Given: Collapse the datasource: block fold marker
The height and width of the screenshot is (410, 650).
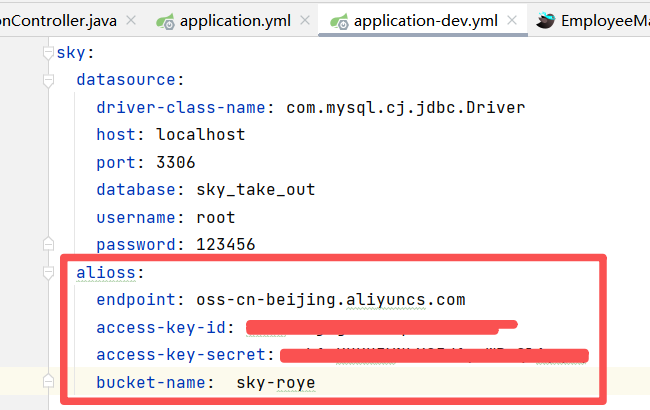Looking at the screenshot, I should [x=48, y=80].
